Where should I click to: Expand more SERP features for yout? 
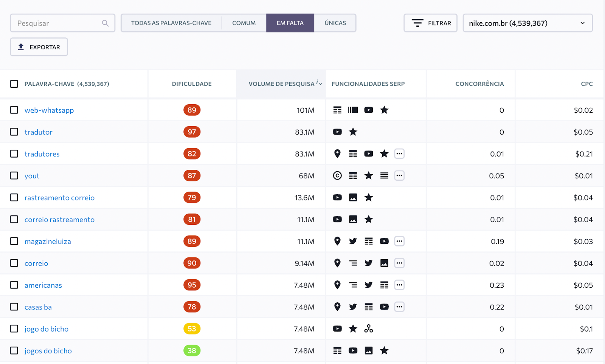pyautogui.click(x=399, y=176)
